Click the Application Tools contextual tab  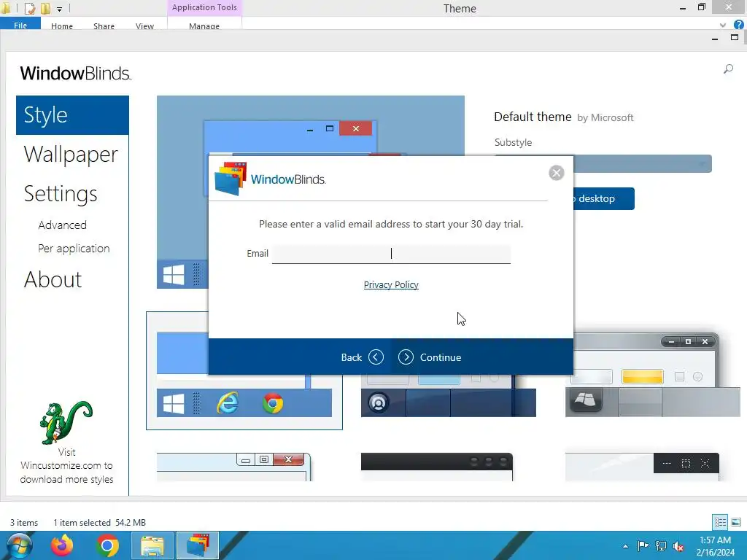[204, 7]
